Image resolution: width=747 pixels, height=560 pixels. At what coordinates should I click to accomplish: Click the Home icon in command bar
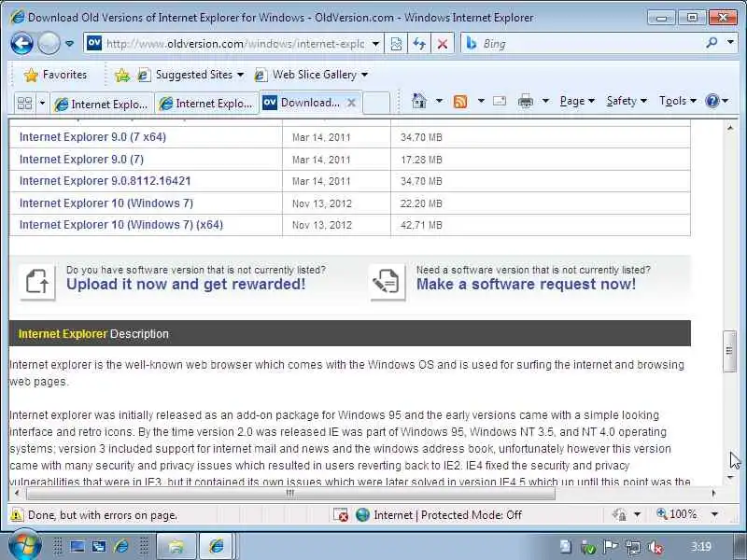[418, 101]
